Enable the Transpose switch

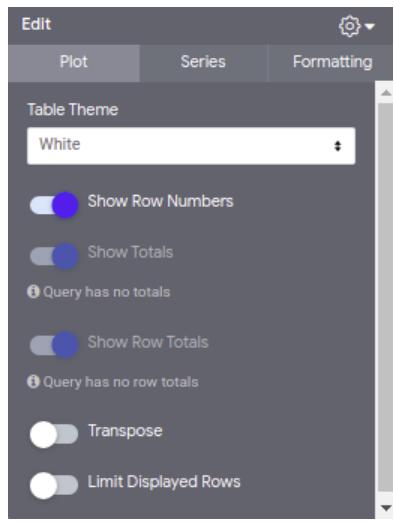click(x=54, y=434)
